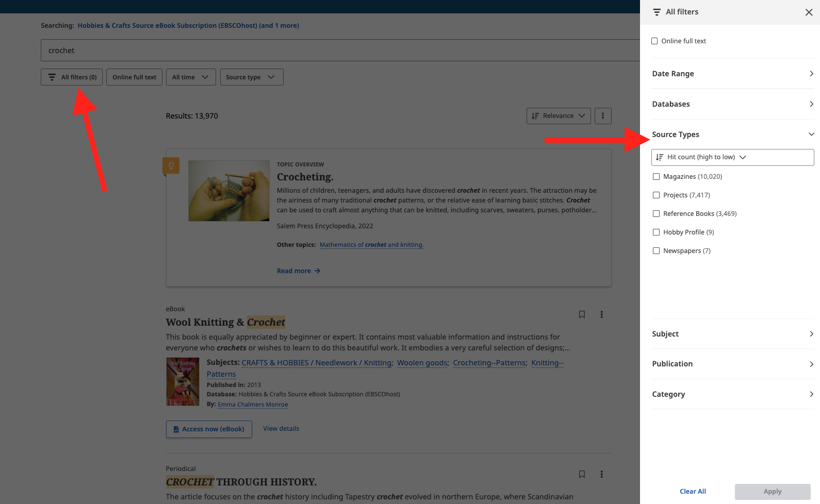Open the All time date dropdown
The width and height of the screenshot is (820, 504).
[191, 77]
